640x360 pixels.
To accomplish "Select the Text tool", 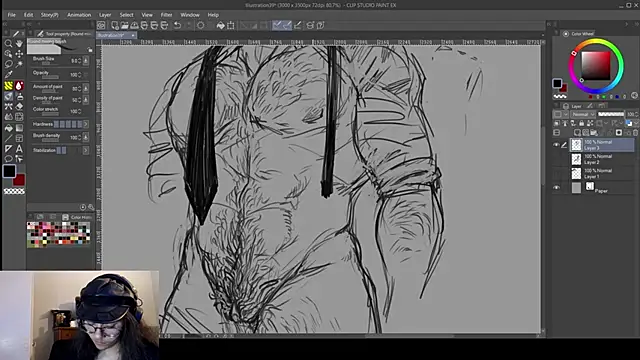I will coord(19,149).
